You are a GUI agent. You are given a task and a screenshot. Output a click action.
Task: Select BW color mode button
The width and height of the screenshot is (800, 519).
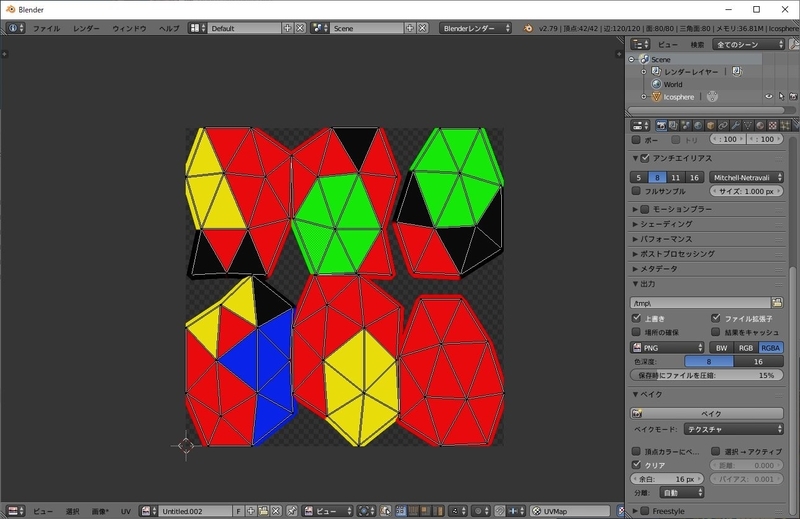pos(721,348)
